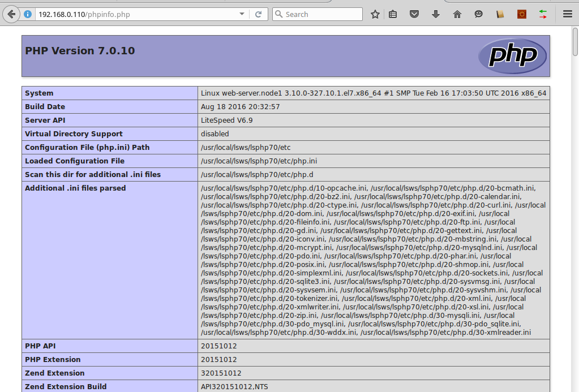Screen dimensions: 579x392
Task: Click the /usr/local/lsws/lsphp70/etc value
Action: [x=246, y=147]
